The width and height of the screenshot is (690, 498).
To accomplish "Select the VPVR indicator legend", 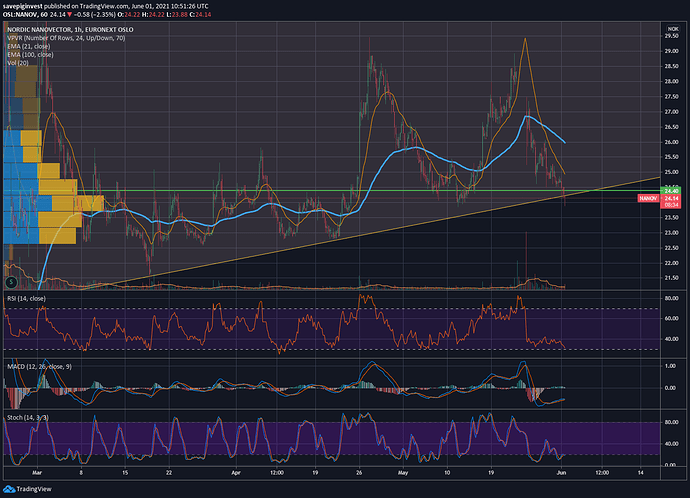I will click(x=66, y=38).
